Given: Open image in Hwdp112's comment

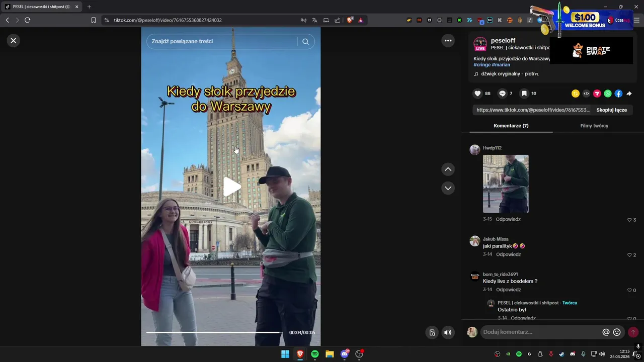Looking at the screenshot, I should (x=506, y=184).
